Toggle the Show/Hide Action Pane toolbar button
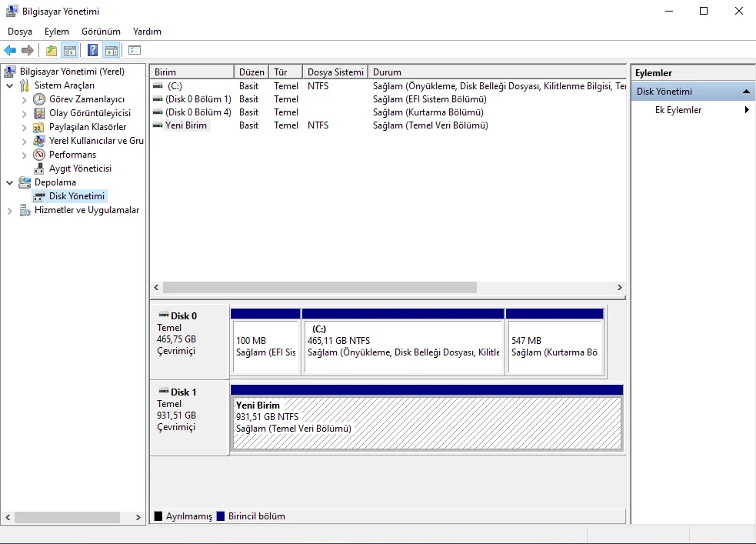 (112, 51)
